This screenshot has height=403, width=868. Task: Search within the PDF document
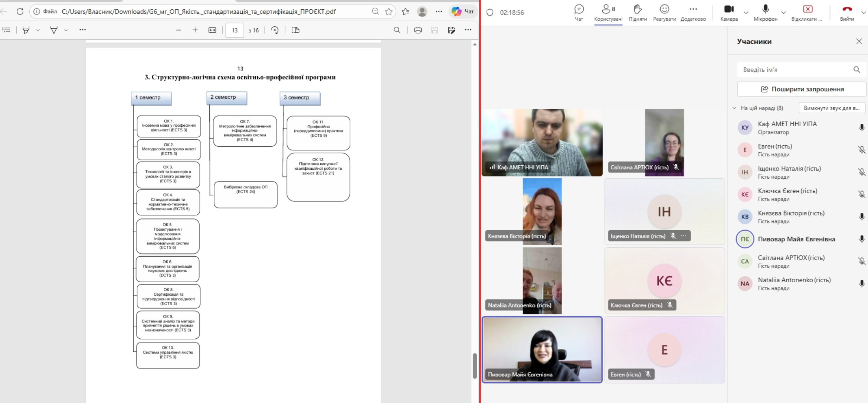point(397,30)
